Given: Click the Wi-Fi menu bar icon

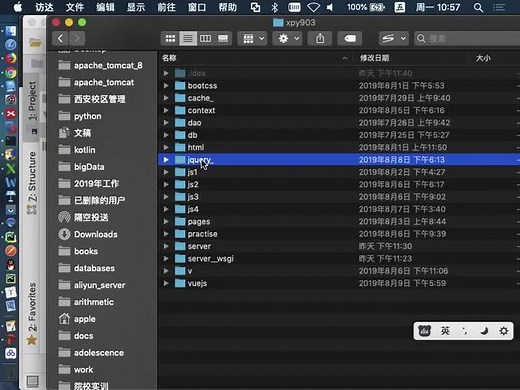Looking at the screenshot, I should click(x=313, y=7).
